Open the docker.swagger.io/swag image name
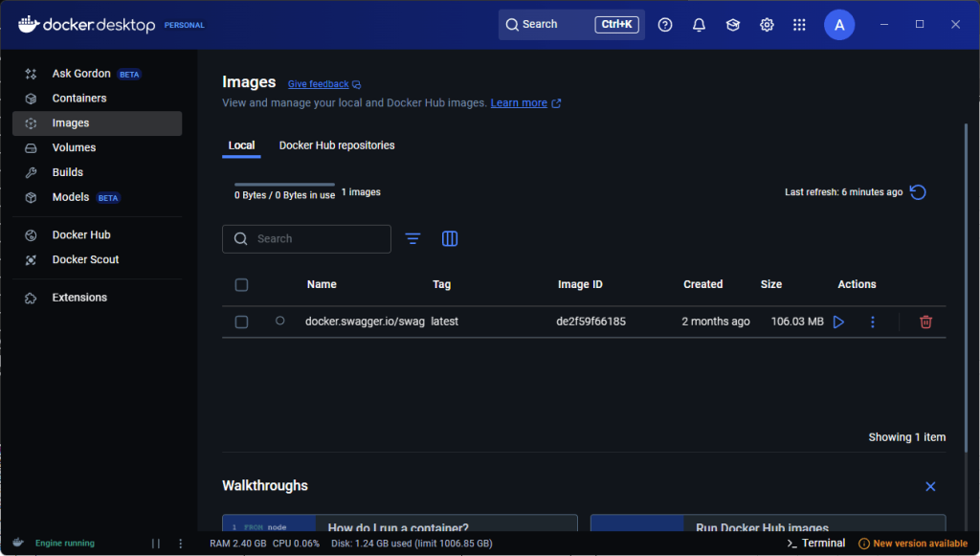The width and height of the screenshot is (980, 556). (x=365, y=322)
